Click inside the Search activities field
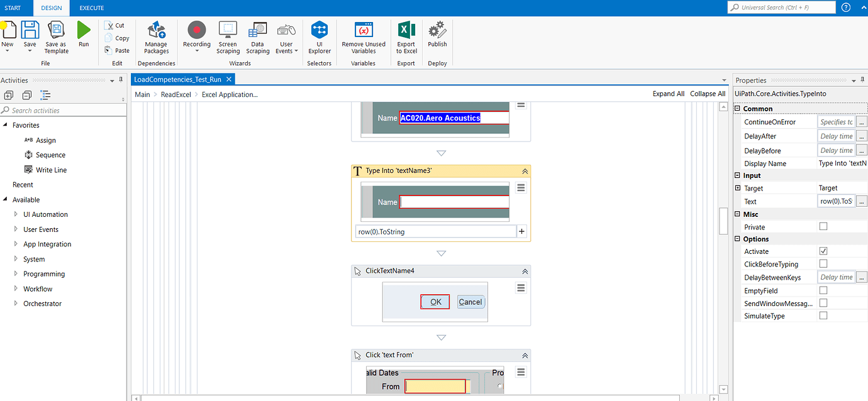868x401 pixels. [x=63, y=109]
